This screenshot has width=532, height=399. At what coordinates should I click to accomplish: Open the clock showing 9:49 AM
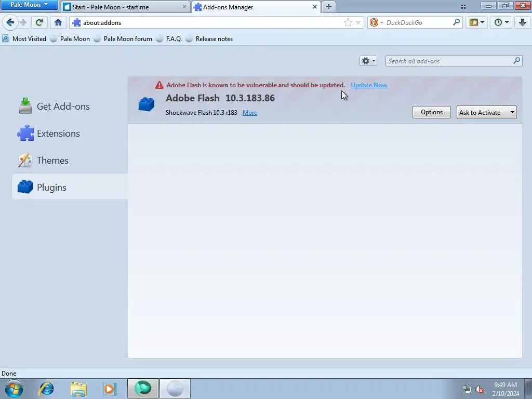pos(506,389)
